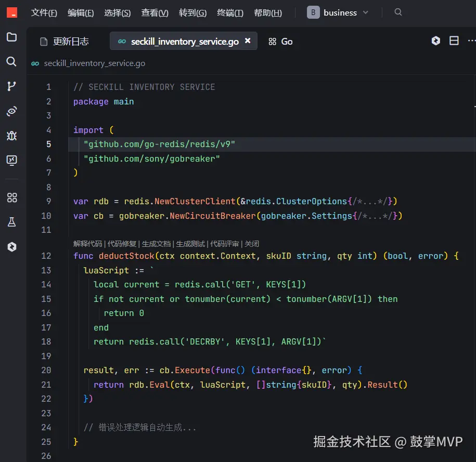This screenshot has height=462, width=476.
Task: Open the 选择(S) menu
Action: coord(118,13)
